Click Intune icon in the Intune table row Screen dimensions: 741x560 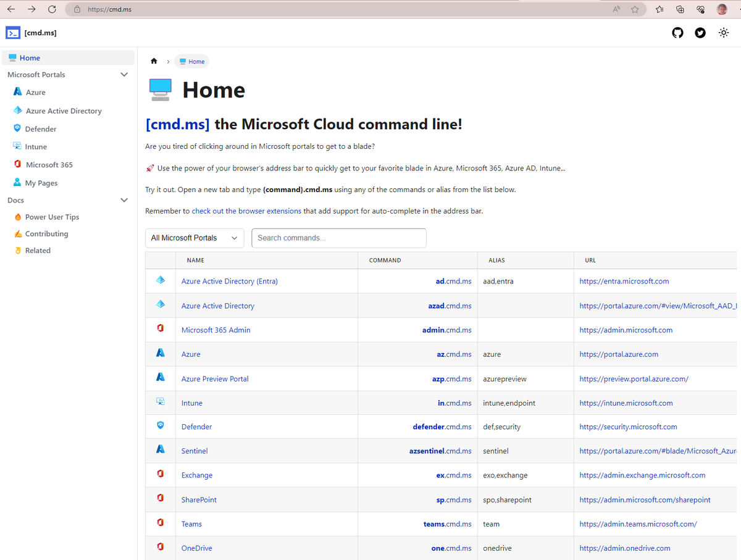(161, 401)
